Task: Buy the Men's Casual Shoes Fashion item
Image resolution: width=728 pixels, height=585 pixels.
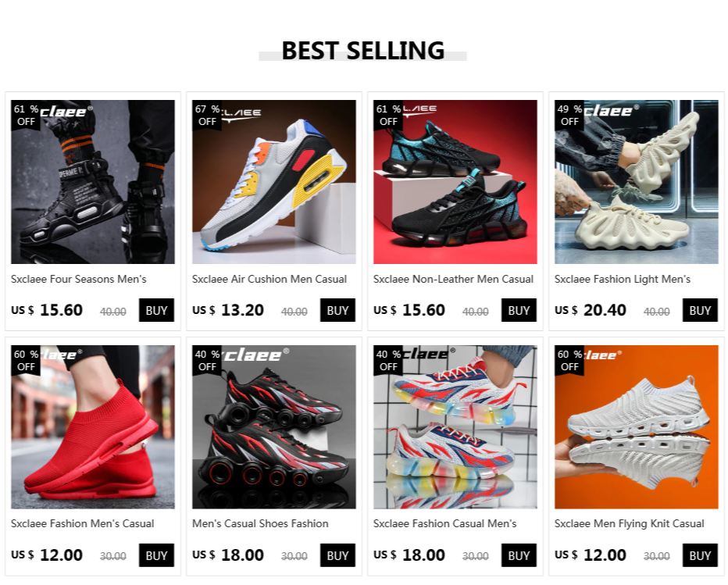Action: coord(337,555)
